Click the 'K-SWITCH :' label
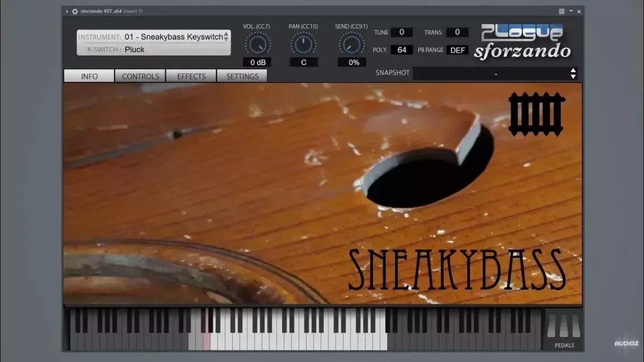The image size is (644, 362). 104,49
